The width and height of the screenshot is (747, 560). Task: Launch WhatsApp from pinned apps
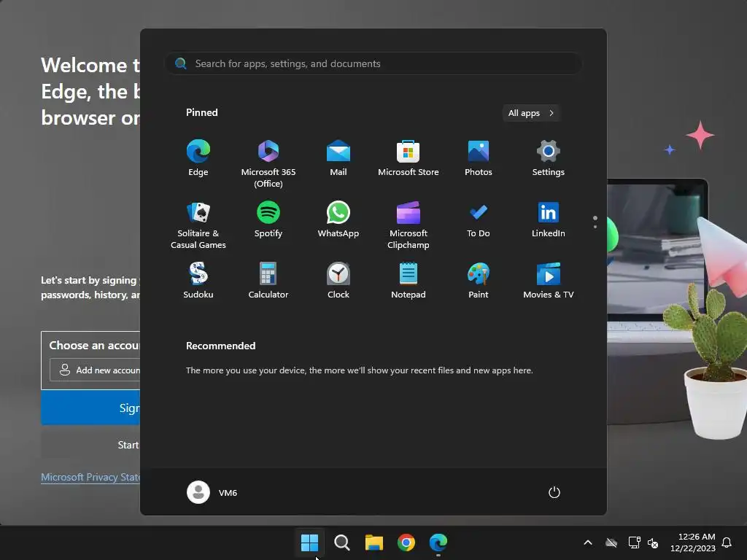tap(338, 220)
